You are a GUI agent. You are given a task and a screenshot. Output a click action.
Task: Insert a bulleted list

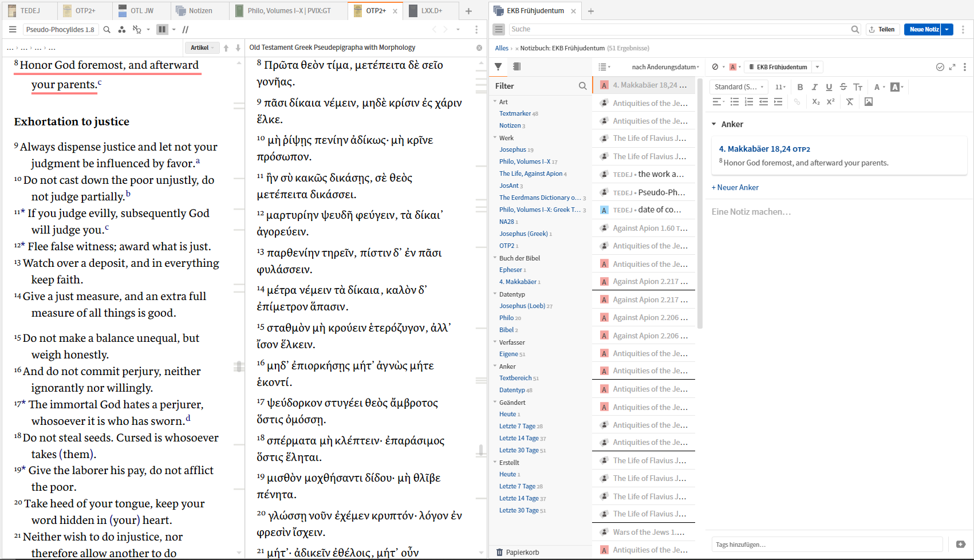click(734, 102)
